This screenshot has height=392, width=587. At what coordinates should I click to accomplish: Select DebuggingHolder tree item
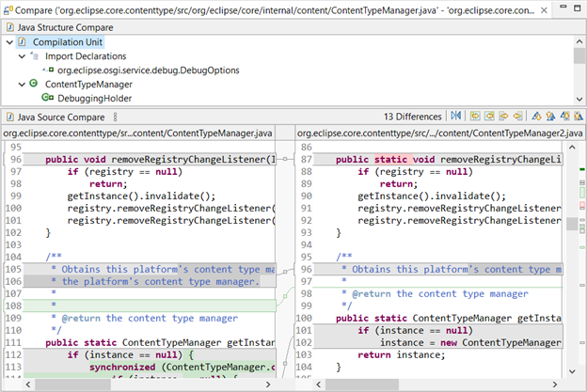94,99
